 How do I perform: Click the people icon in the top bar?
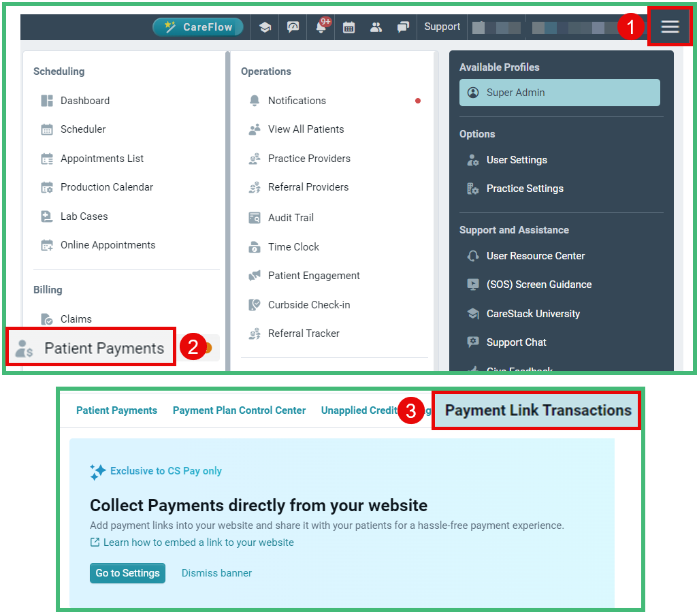376,27
